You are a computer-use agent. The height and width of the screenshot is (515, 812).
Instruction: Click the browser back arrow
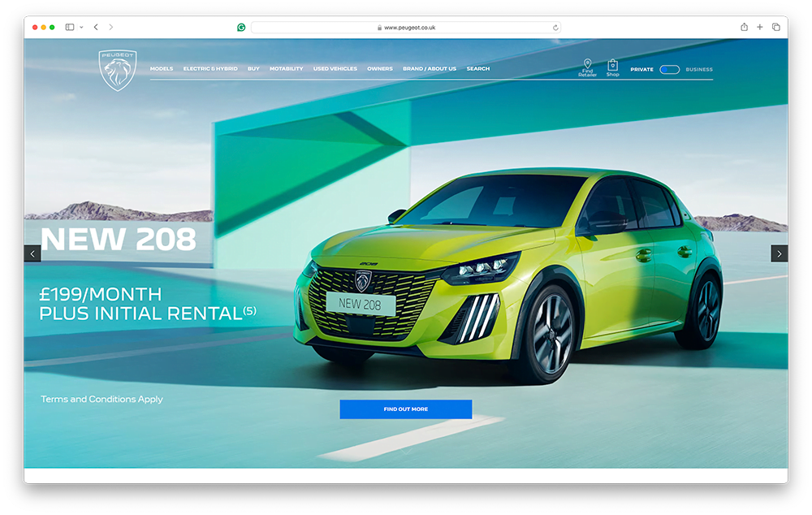pyautogui.click(x=96, y=27)
